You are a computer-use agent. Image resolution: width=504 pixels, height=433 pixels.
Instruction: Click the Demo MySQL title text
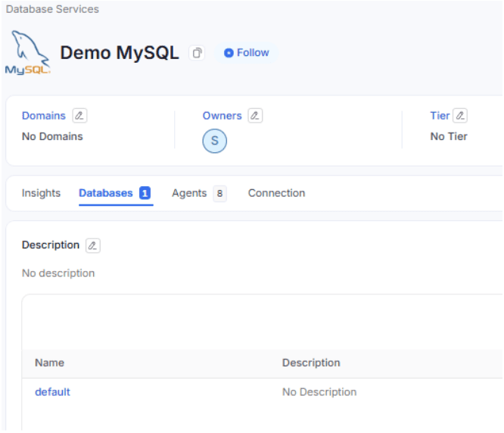120,53
